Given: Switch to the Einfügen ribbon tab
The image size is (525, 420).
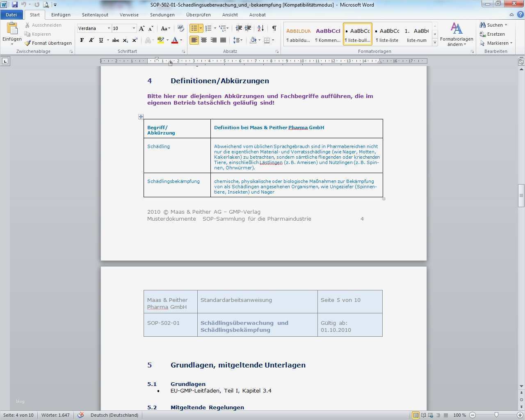Looking at the screenshot, I should coord(61,15).
